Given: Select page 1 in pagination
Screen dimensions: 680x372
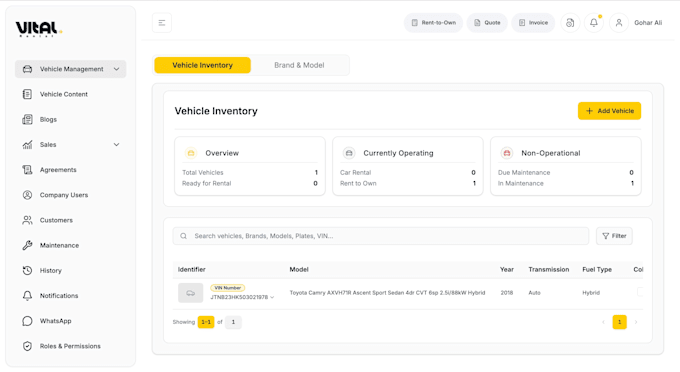Looking at the screenshot, I should click(619, 322).
